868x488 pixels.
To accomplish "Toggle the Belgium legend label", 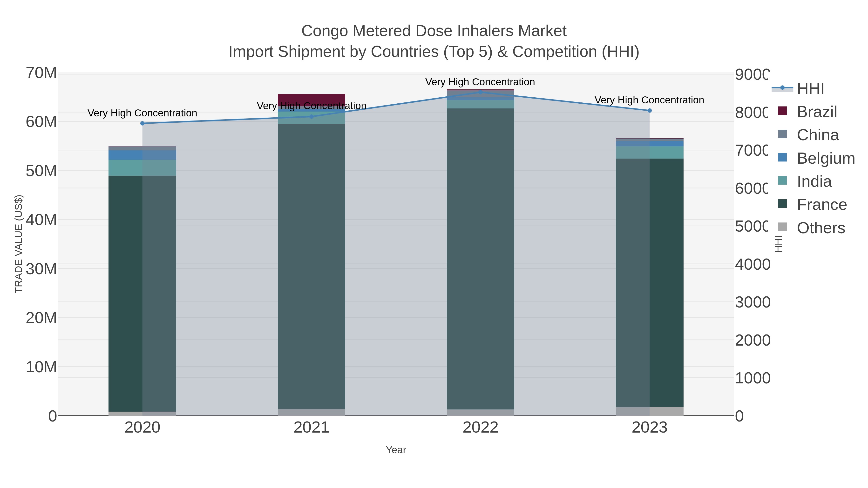I will click(x=826, y=158).
